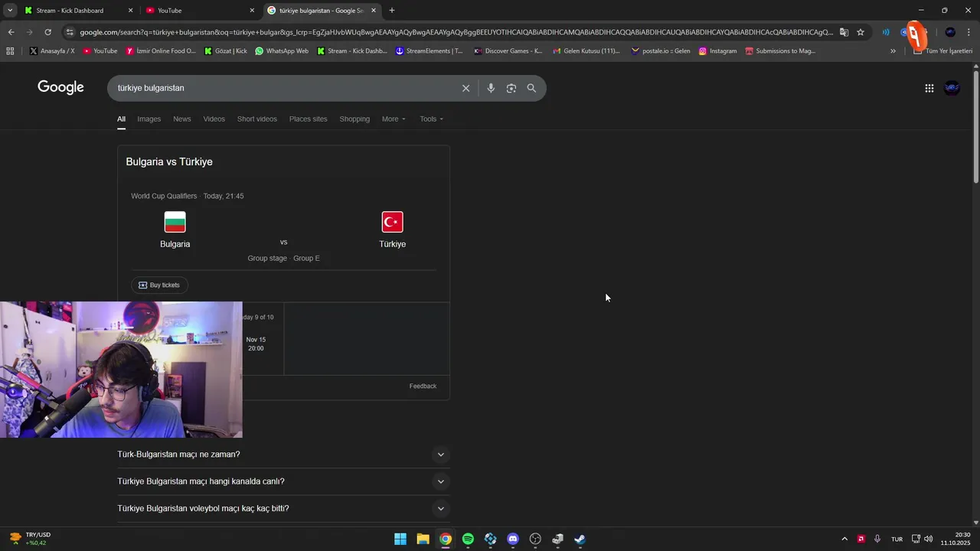The height and width of the screenshot is (551, 980).
Task: Click the Windows Start button
Action: [400, 539]
